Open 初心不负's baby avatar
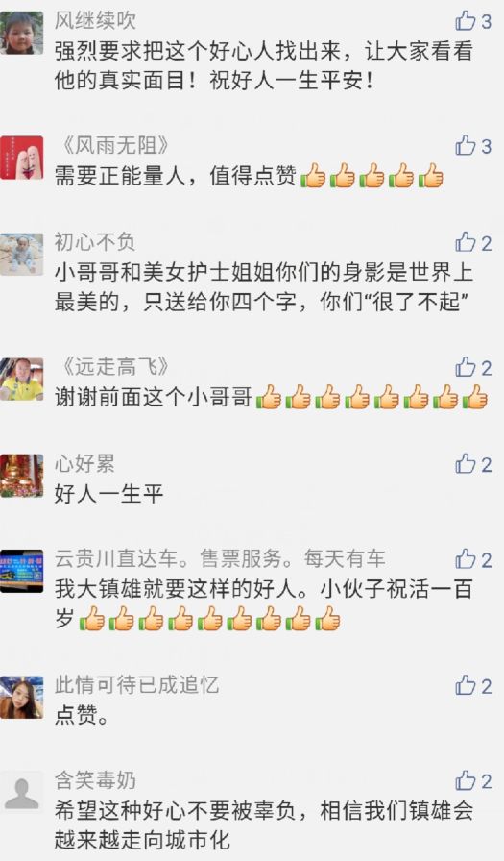Image resolution: width=504 pixels, height=861 pixels. 21,255
